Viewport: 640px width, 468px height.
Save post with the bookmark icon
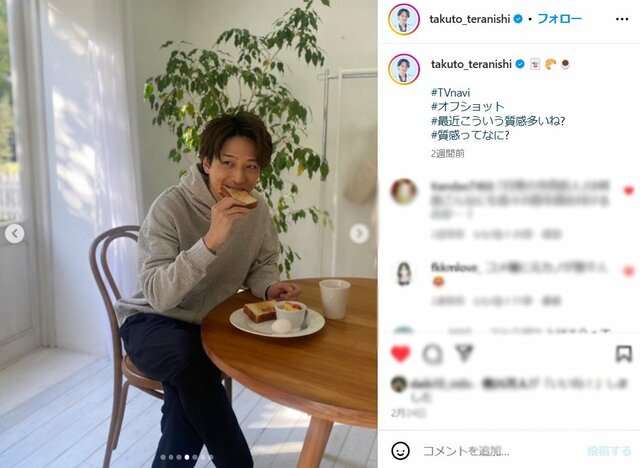[623, 353]
